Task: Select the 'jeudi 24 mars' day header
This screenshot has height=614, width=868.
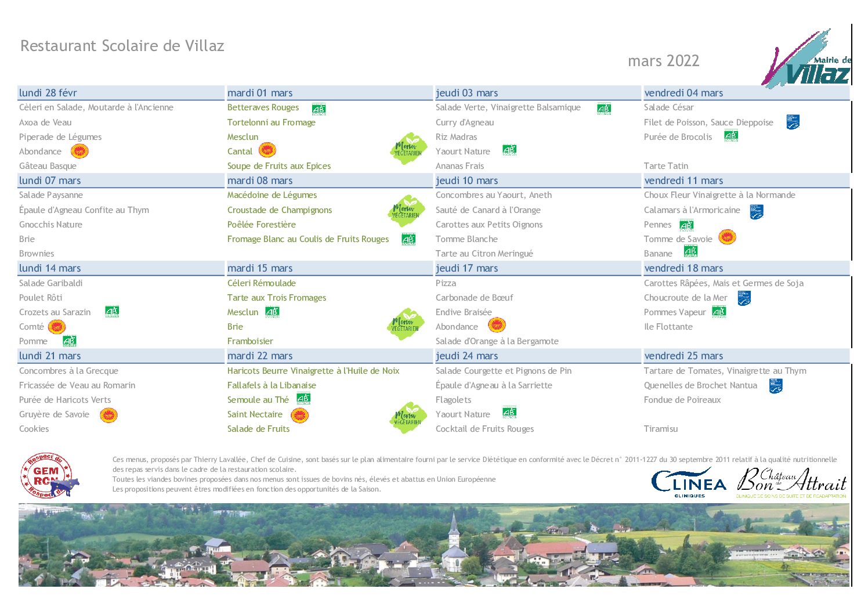Action: pyautogui.click(x=537, y=356)
